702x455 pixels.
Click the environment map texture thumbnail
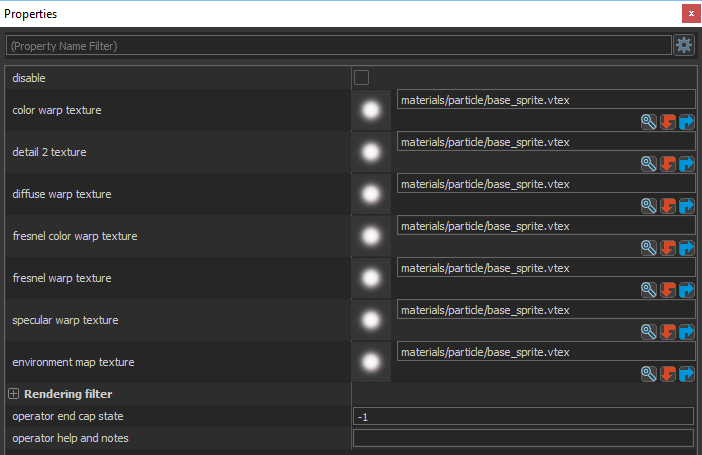tap(371, 362)
